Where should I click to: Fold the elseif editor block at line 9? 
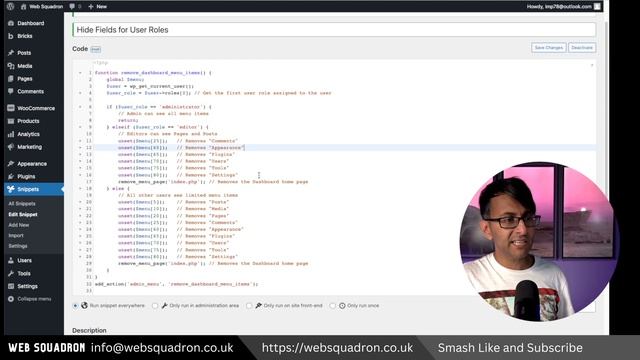coord(80,127)
